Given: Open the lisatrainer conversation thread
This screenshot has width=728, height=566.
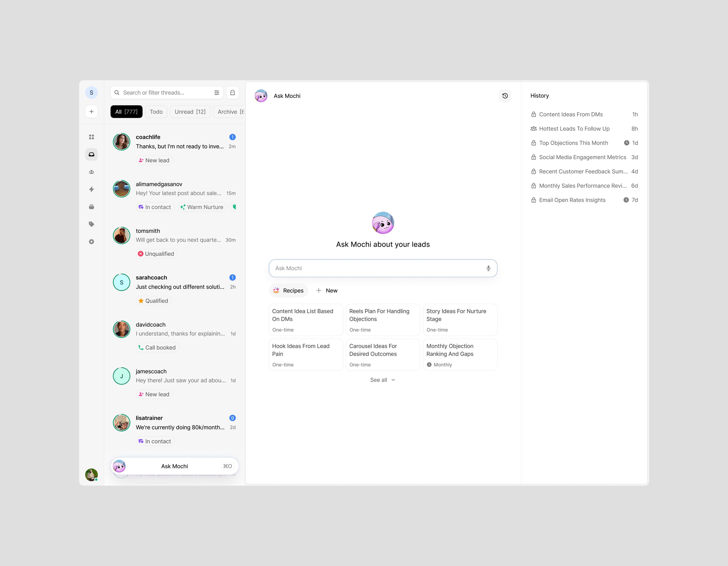Looking at the screenshot, I should pos(175,430).
